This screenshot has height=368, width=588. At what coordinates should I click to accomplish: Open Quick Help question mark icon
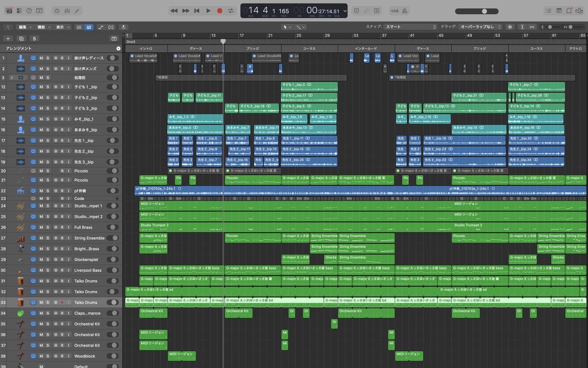click(29, 11)
